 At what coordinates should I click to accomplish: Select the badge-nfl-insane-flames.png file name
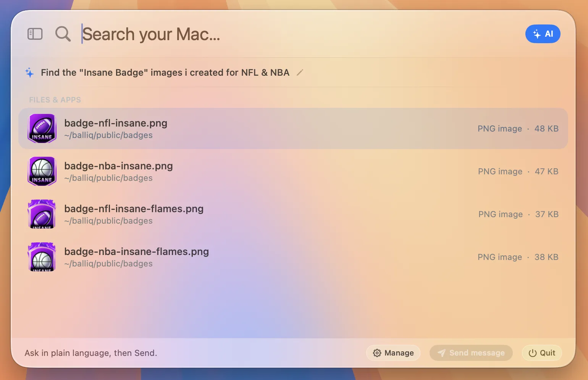(x=134, y=209)
